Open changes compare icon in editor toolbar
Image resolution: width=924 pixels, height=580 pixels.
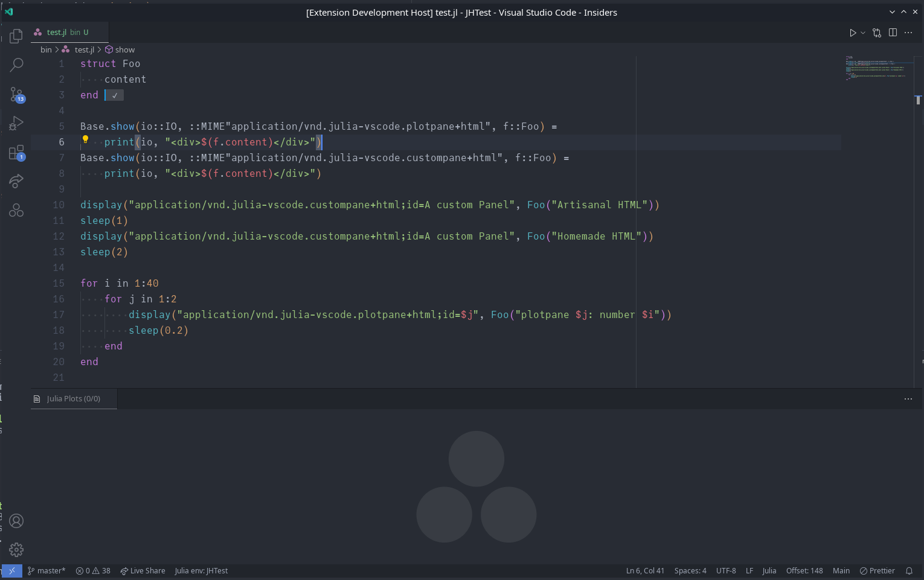(x=877, y=33)
